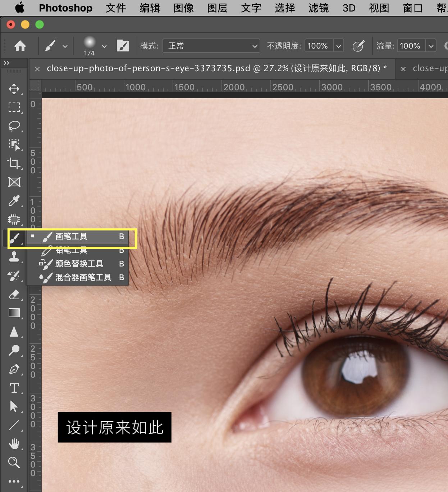Screen dimensions: 448x492
Task: Open the 模式 blend mode dropdown
Action: 211,46
